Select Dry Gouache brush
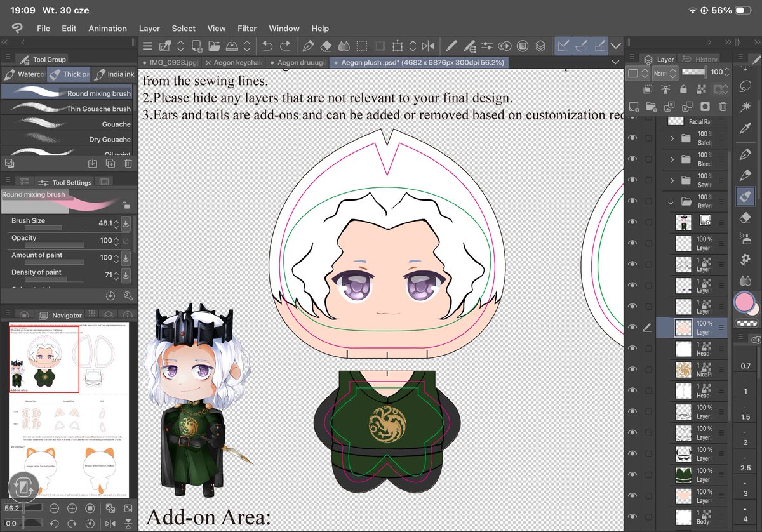This screenshot has height=532, width=762. (67, 139)
